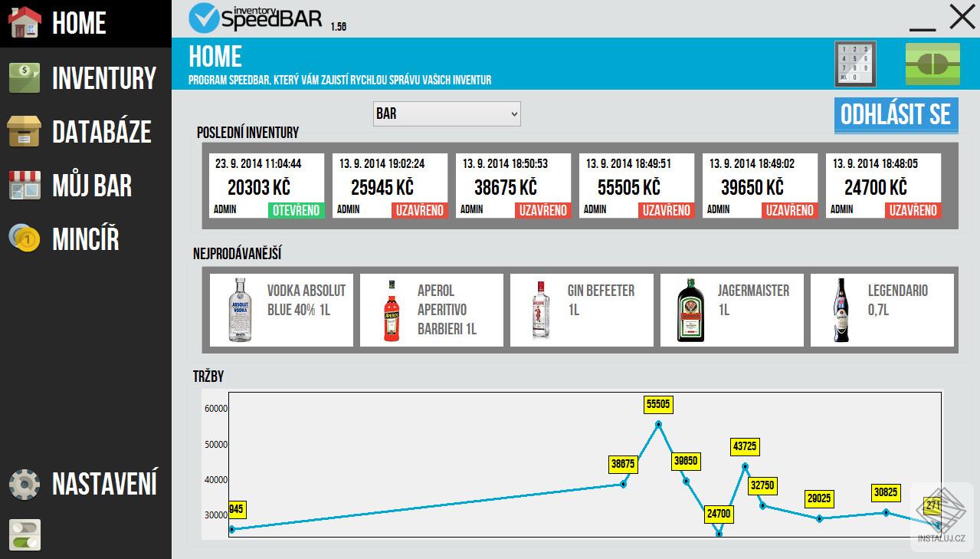This screenshot has width=980, height=559.
Task: Click the 55505 peak marker on the chart
Action: coord(657,404)
